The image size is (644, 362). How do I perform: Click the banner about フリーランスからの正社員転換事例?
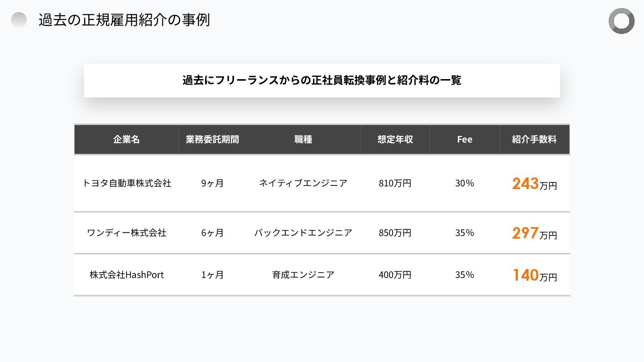(x=322, y=80)
